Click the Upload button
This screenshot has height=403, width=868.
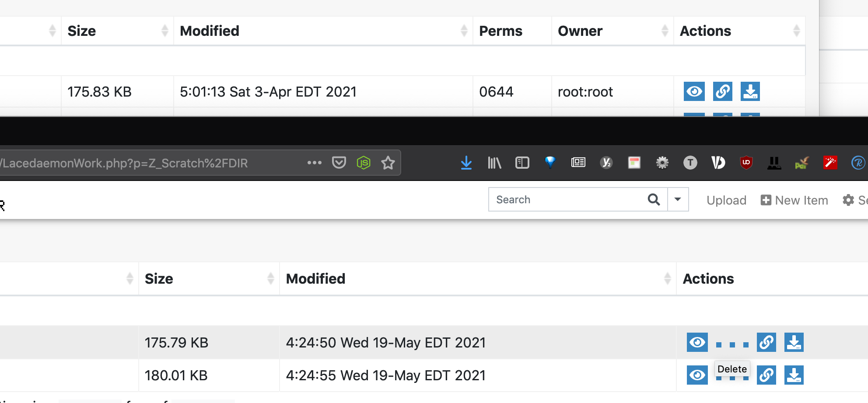click(x=726, y=200)
